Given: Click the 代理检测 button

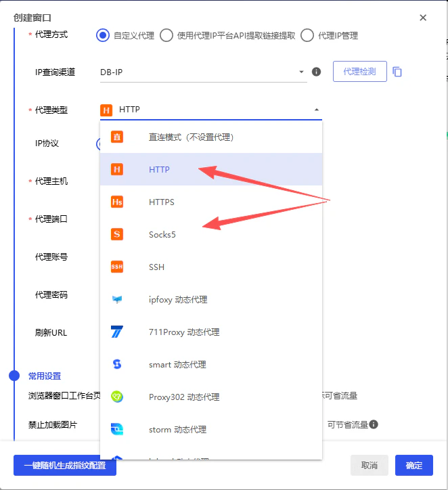Looking at the screenshot, I should (359, 72).
